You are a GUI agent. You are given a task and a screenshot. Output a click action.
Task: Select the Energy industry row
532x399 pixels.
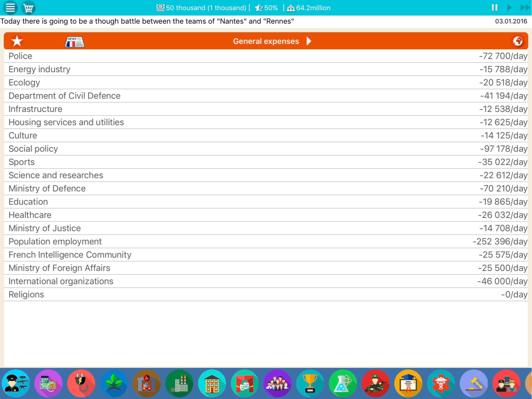pyautogui.click(x=266, y=69)
